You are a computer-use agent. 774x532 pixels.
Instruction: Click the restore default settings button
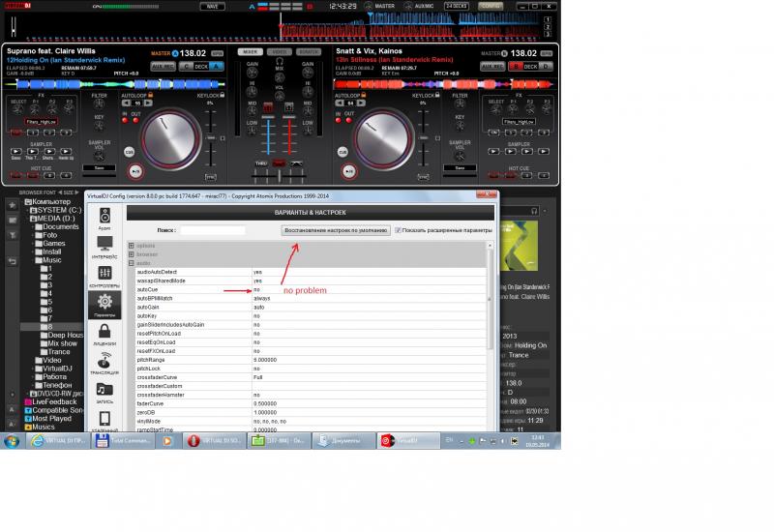[336, 230]
